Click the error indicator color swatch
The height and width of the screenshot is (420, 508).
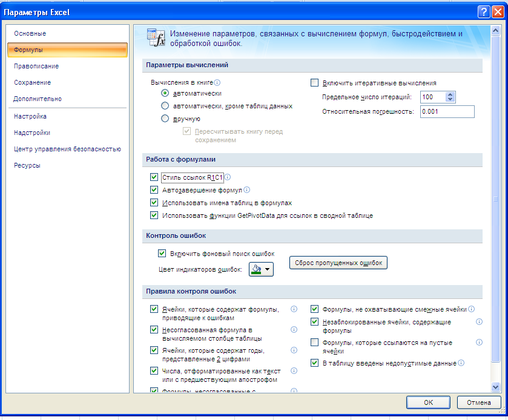(257, 269)
